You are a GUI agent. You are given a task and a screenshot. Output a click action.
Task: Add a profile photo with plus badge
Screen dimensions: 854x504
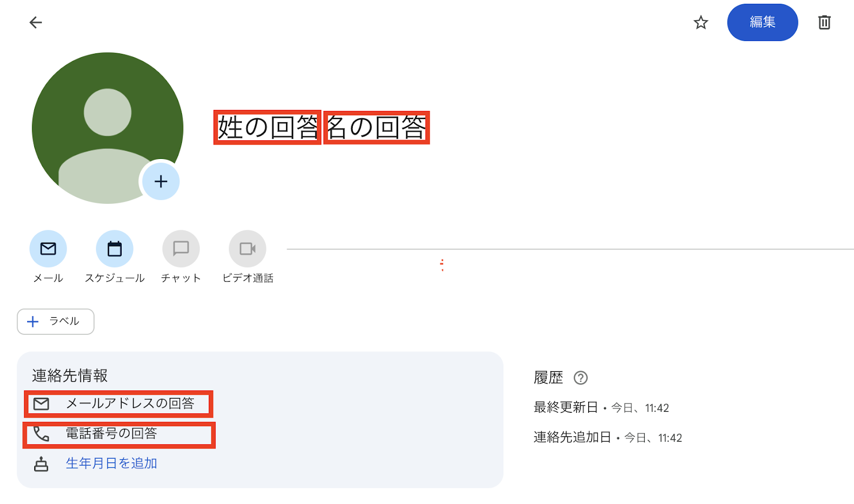pyautogui.click(x=161, y=181)
